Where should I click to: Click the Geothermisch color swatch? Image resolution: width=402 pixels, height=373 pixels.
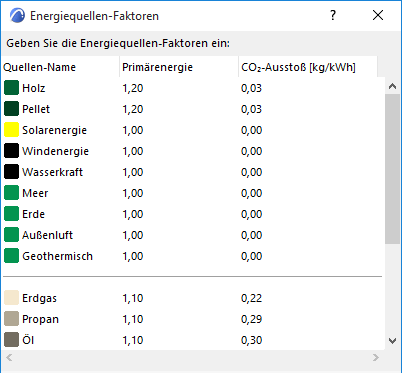(x=11, y=256)
